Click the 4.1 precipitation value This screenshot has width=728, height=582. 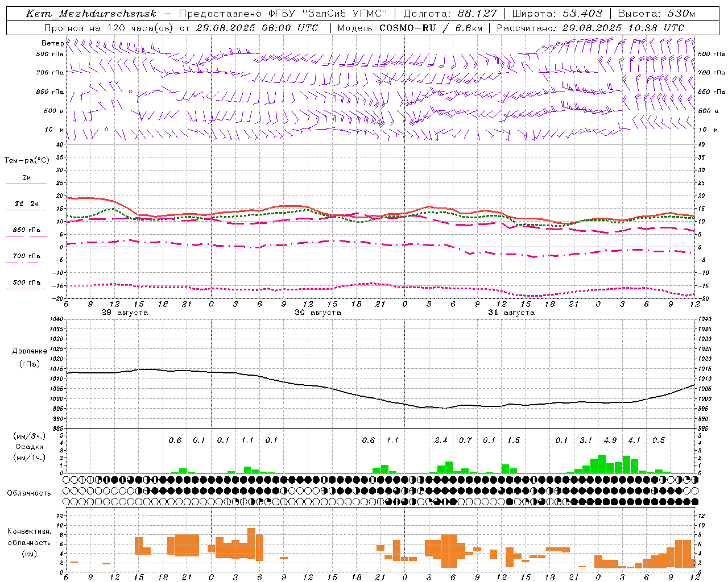(x=634, y=440)
